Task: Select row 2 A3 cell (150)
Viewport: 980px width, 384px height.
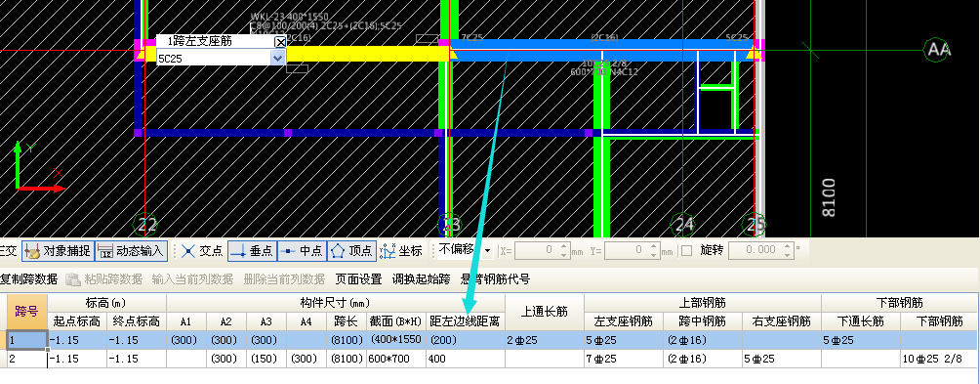Action: click(x=266, y=359)
